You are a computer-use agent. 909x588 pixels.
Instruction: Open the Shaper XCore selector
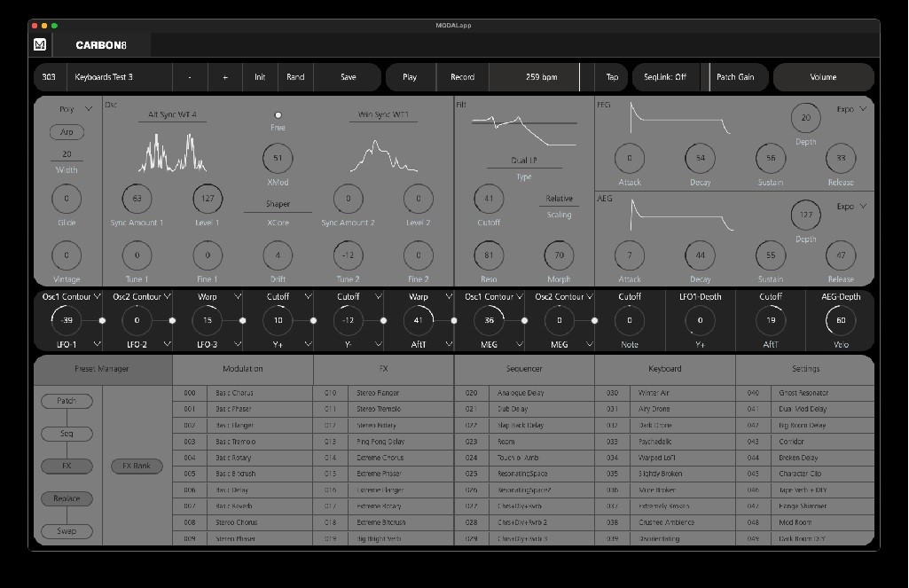pyautogui.click(x=278, y=204)
